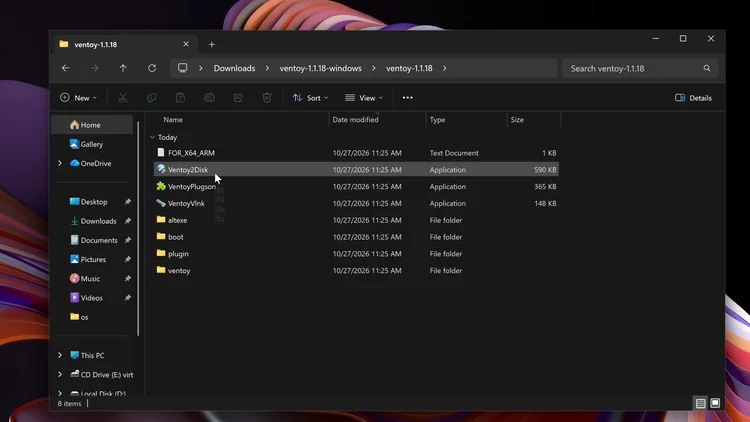This screenshot has width=750, height=422.
Task: Minimize the File Explorer window
Action: click(x=656, y=38)
